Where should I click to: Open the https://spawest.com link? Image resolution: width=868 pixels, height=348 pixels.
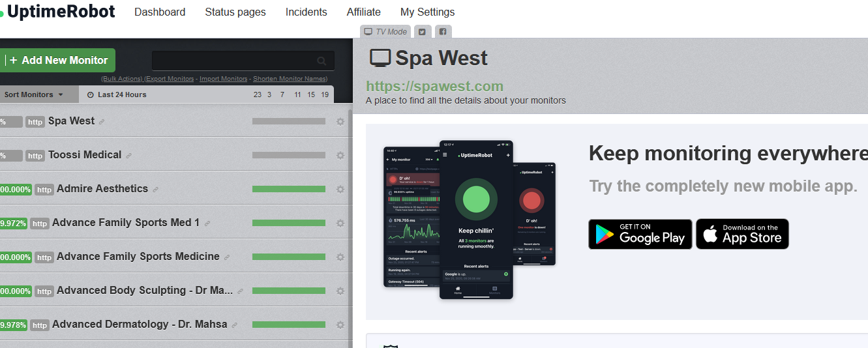[x=434, y=86]
